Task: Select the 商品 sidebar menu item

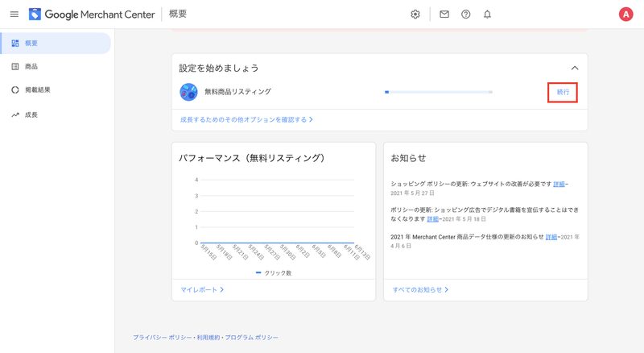Action: (x=56, y=67)
